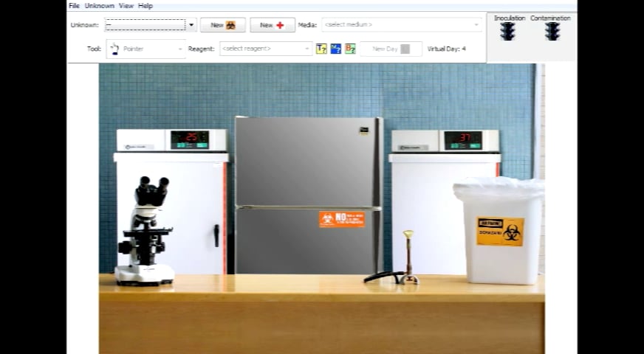Click the 37 degree incubator temperature display

coord(463,140)
